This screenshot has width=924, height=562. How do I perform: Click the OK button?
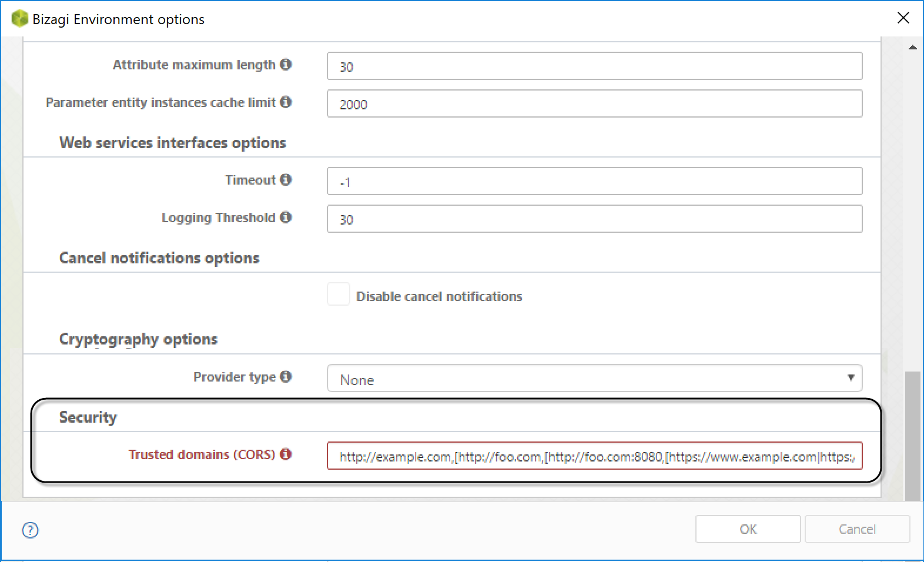(x=748, y=529)
